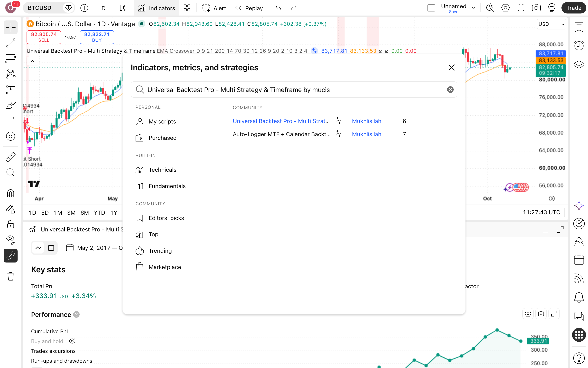Screen dimensions: 588x368
Task: Open the object tree layers icon
Action: coord(579,64)
